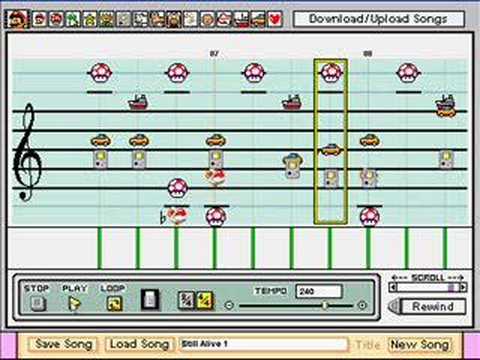
Task: Focus the song title field 'Still Alive 1'
Action: pyautogui.click(x=263, y=344)
